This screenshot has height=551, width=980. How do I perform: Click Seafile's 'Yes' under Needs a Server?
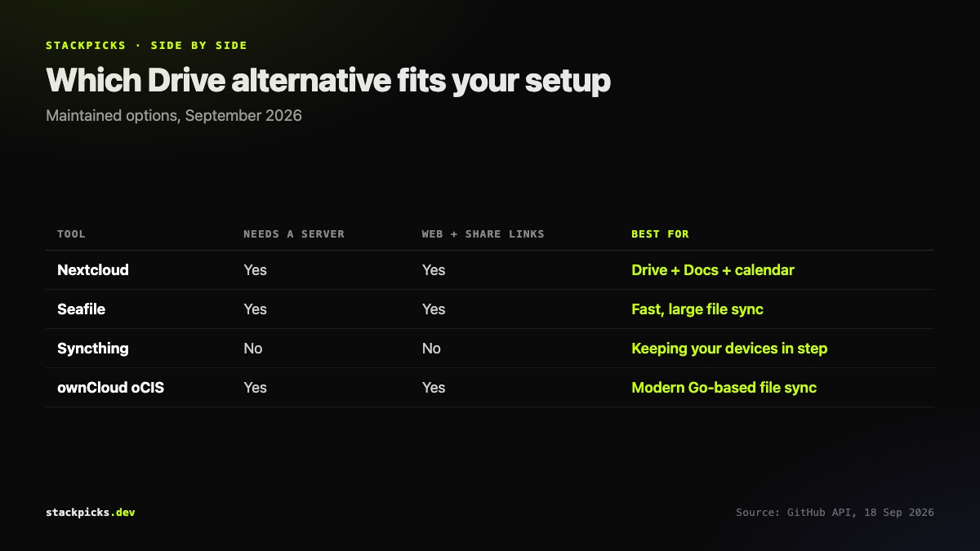255,309
